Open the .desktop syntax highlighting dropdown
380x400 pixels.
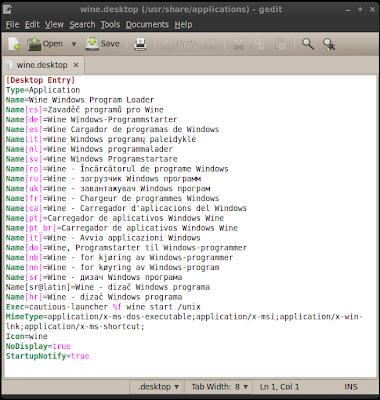pos(158,387)
